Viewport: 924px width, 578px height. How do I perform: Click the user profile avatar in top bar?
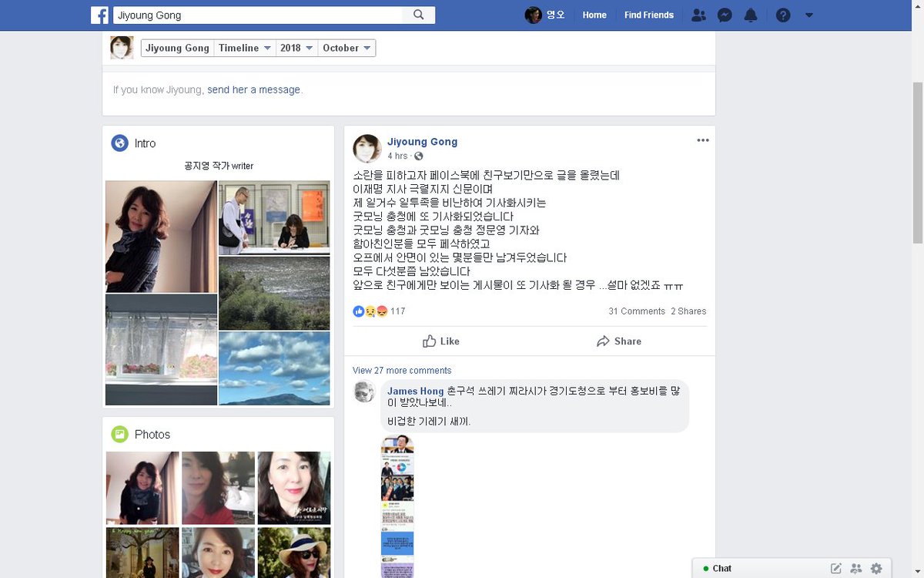[x=533, y=15]
